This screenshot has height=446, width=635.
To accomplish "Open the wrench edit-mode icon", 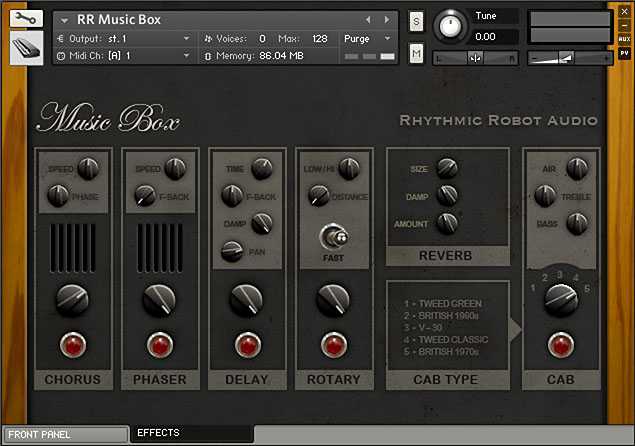I will tap(26, 18).
